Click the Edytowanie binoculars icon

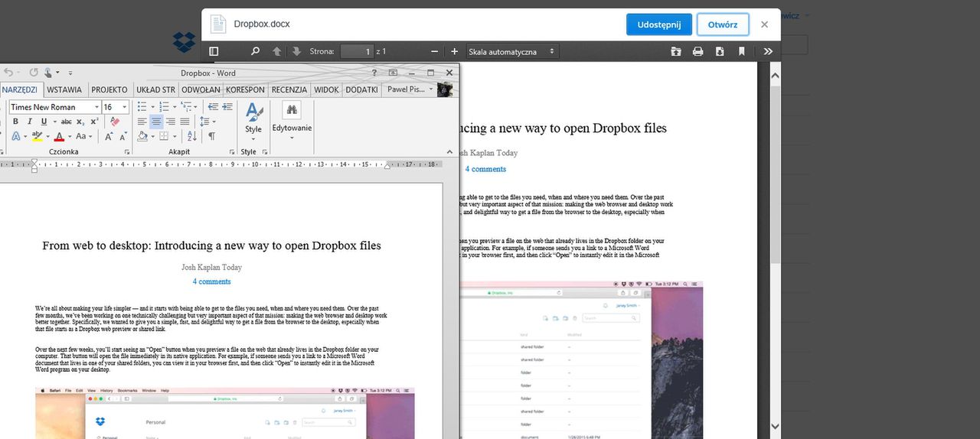coord(292,110)
